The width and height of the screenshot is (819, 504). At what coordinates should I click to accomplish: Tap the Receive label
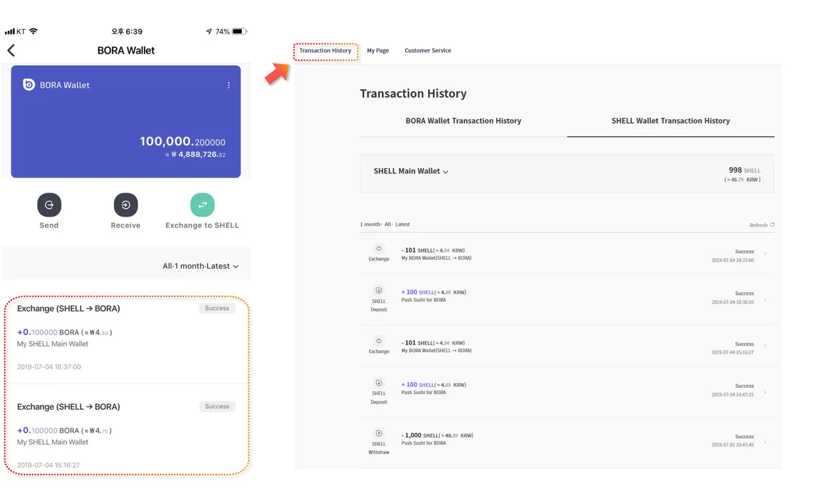[125, 225]
